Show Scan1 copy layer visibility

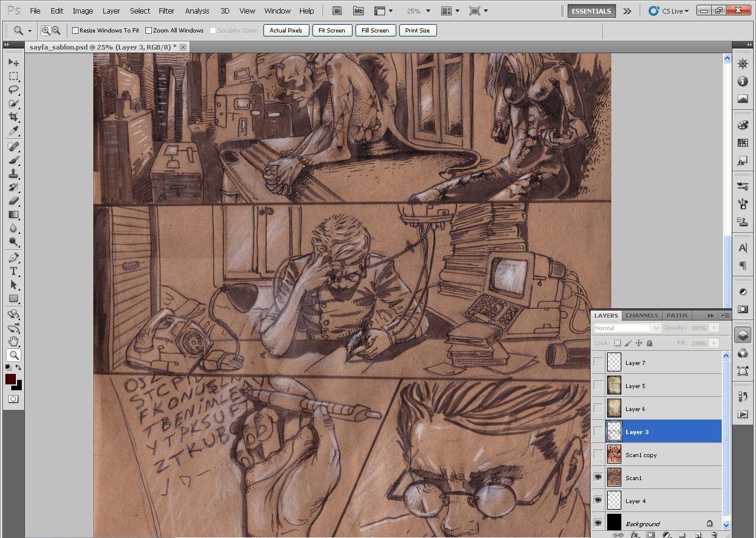click(x=598, y=455)
